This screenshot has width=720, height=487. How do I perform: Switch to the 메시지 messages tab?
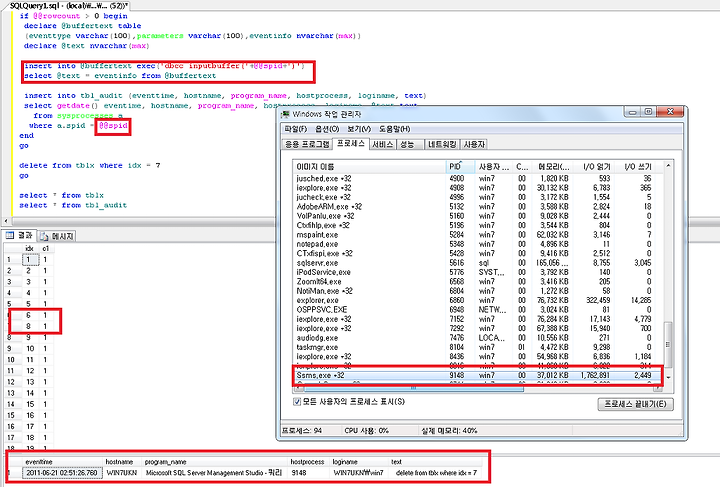pos(57,236)
